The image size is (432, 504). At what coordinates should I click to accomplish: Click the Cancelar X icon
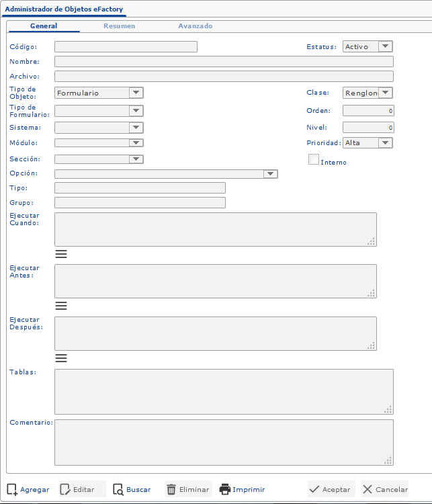[x=368, y=489]
